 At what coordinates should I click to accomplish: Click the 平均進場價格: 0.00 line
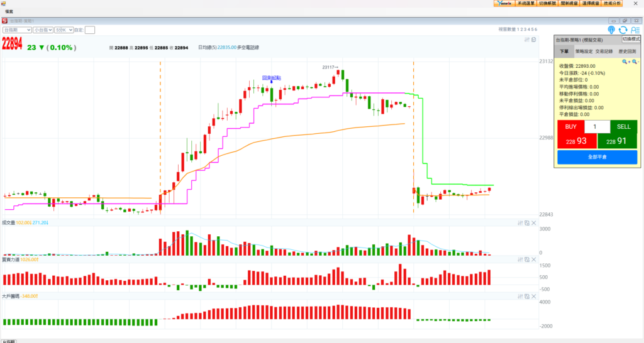(x=579, y=87)
